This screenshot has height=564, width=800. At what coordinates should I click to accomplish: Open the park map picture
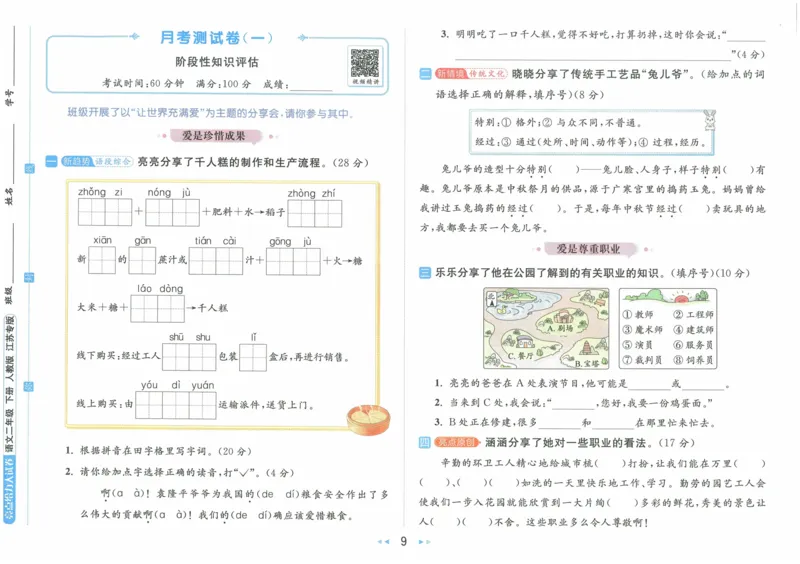(x=546, y=328)
